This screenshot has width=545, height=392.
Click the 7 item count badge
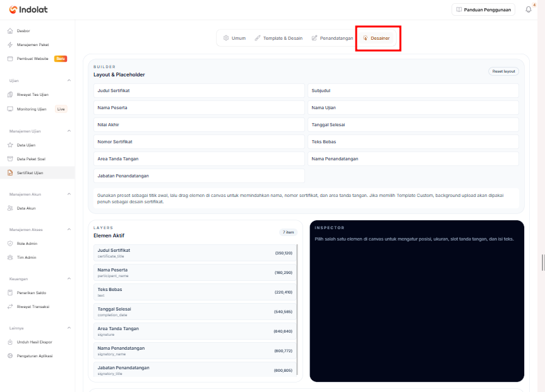[x=288, y=232]
